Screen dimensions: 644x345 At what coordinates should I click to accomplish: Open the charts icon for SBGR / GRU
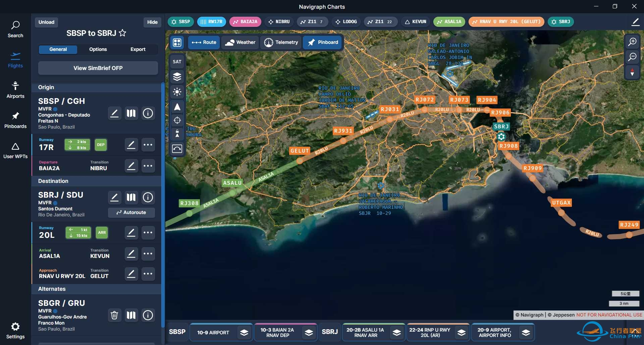pos(131,315)
